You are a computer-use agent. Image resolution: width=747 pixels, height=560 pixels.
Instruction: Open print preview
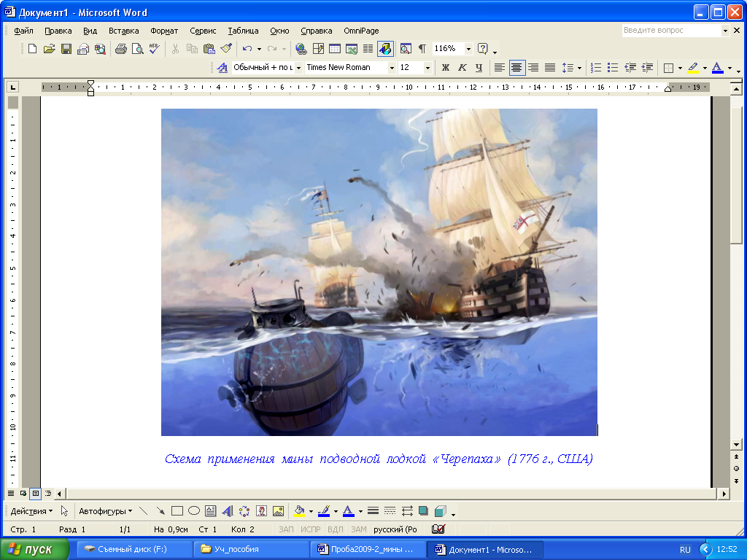coord(138,49)
